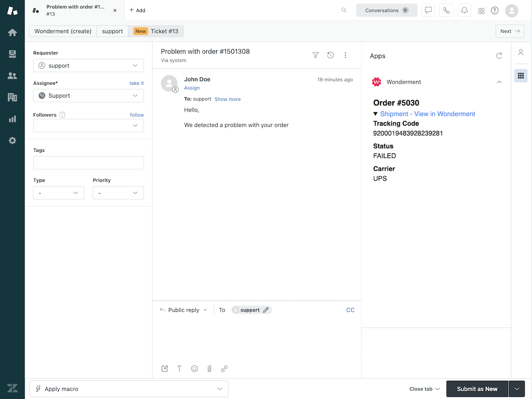Collapse the Wonderment app section

(x=499, y=82)
